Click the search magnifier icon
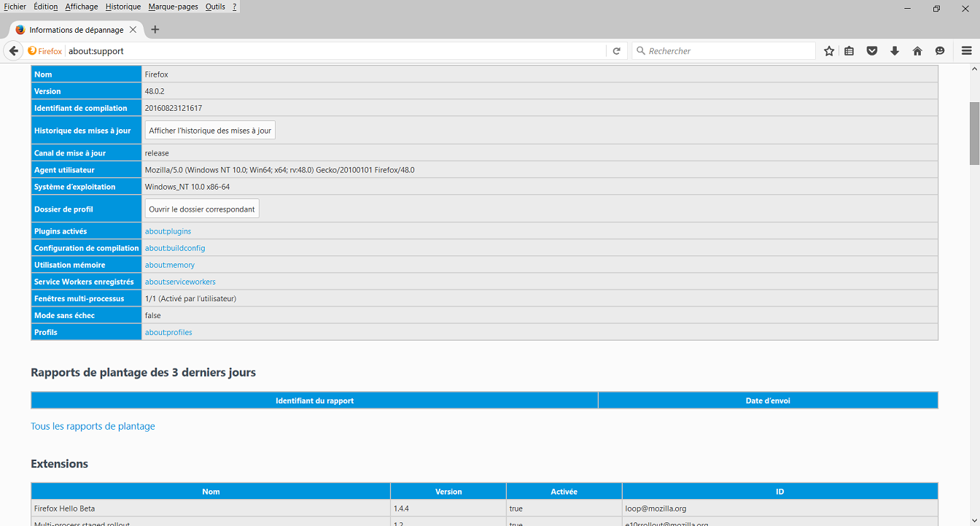Image resolution: width=980 pixels, height=526 pixels. [641, 51]
